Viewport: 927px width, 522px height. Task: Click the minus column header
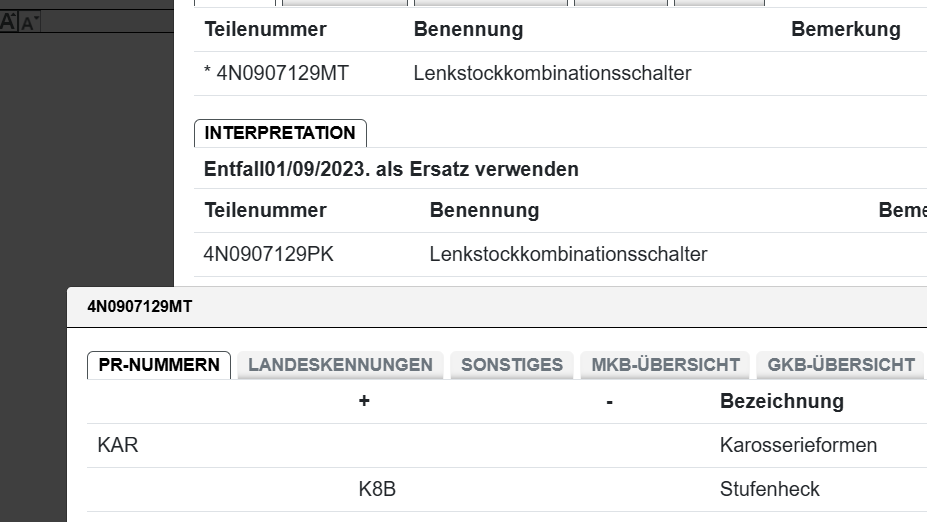tap(609, 401)
